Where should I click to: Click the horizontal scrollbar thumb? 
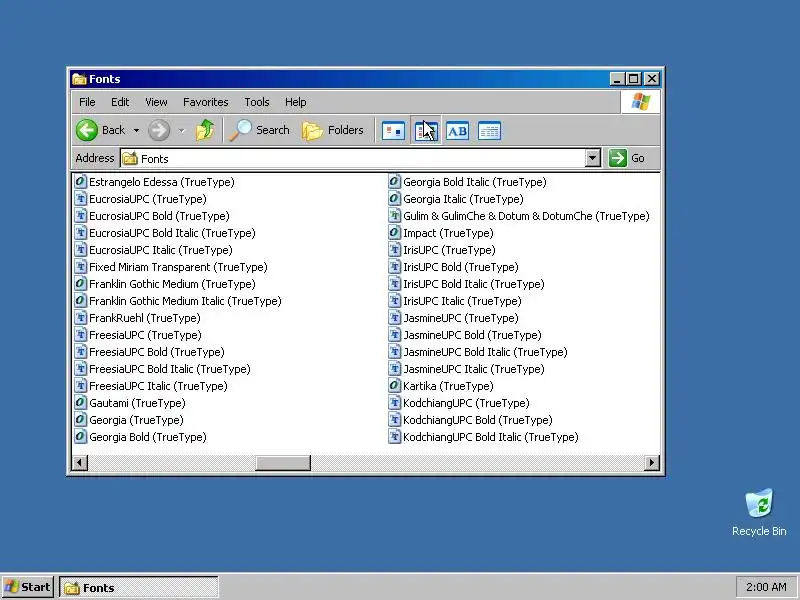tap(283, 463)
